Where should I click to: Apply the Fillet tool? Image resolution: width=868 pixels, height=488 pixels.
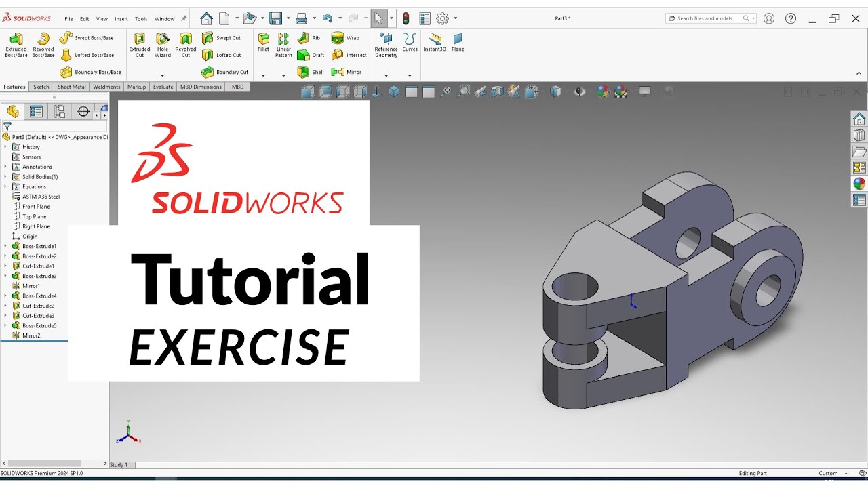click(x=263, y=42)
